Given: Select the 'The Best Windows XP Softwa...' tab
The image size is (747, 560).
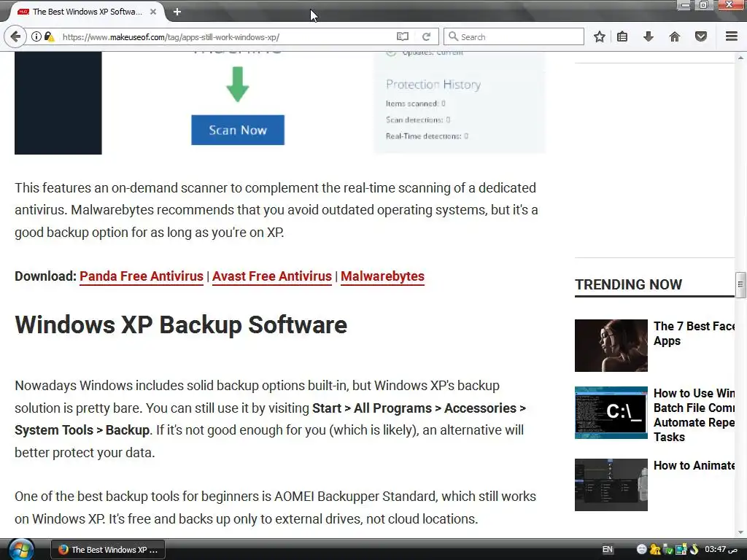Looking at the screenshot, I should tap(86, 12).
